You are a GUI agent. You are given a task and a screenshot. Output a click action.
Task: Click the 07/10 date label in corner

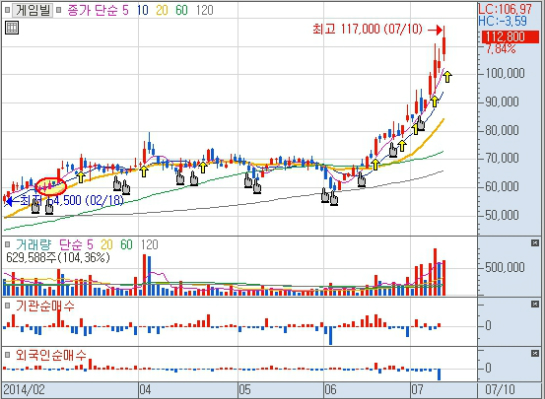[x=501, y=390]
